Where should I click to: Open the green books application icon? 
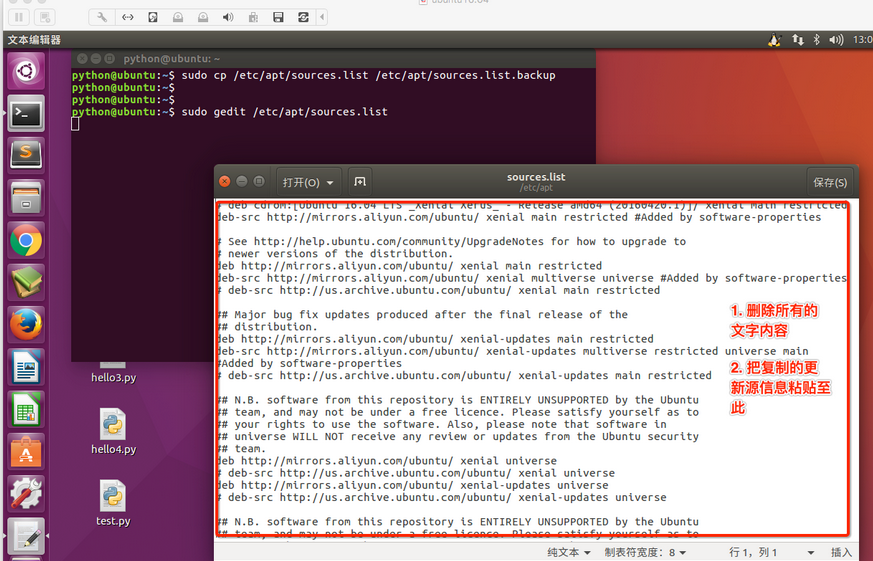pos(26,282)
